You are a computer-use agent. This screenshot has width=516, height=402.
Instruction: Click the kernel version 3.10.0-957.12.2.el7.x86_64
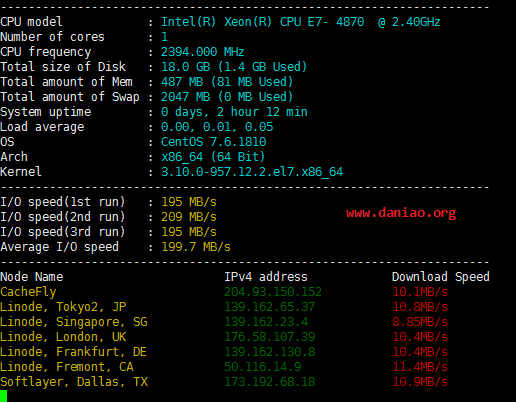click(252, 172)
